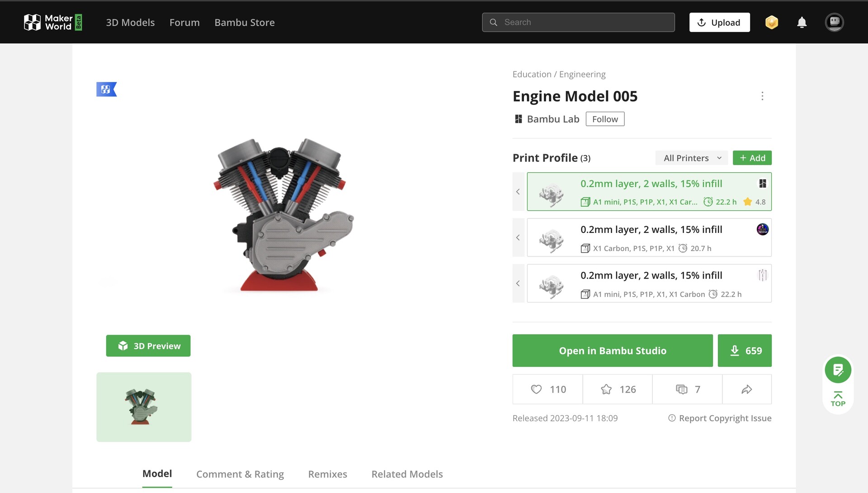Jump to TOP of page
Viewport: 868px width, 493px height.
[838, 399]
